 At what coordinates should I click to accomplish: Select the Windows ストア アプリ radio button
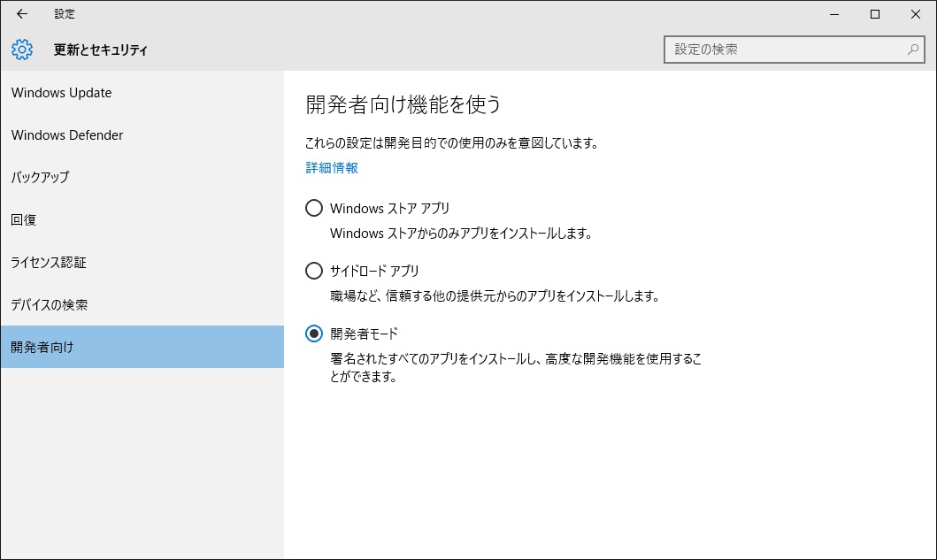pos(313,209)
